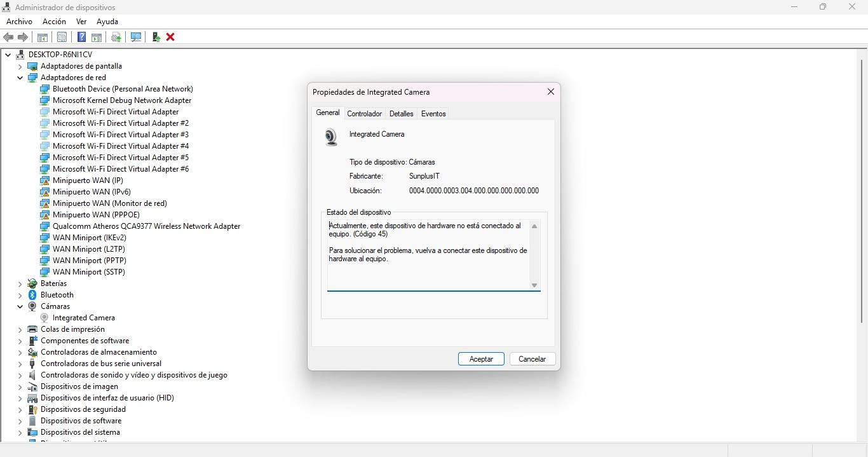Collapse the DESKTOP-R6NI1CV root node
868x457 pixels.
tap(8, 55)
